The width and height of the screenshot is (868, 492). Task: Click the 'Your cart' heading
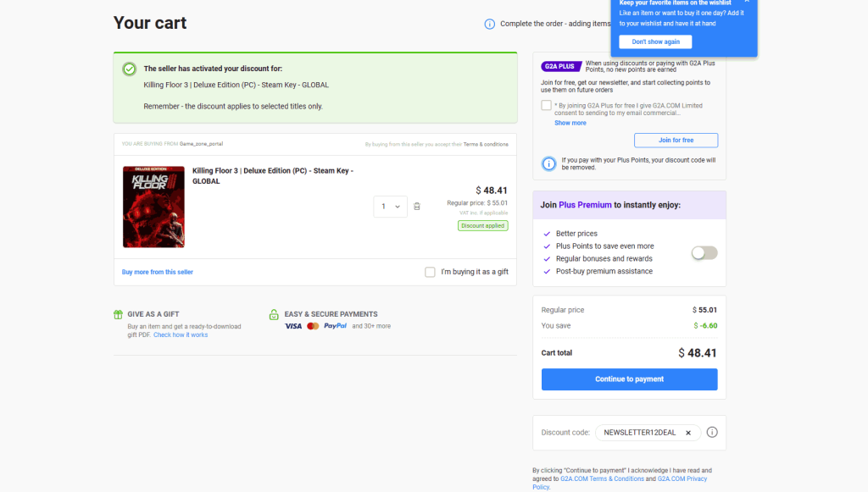pyautogui.click(x=150, y=23)
